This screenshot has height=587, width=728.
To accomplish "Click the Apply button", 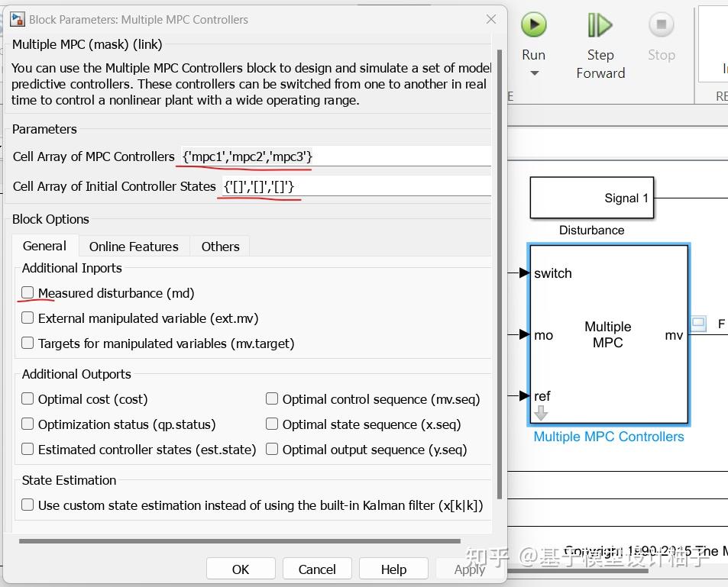I will click(469, 569).
